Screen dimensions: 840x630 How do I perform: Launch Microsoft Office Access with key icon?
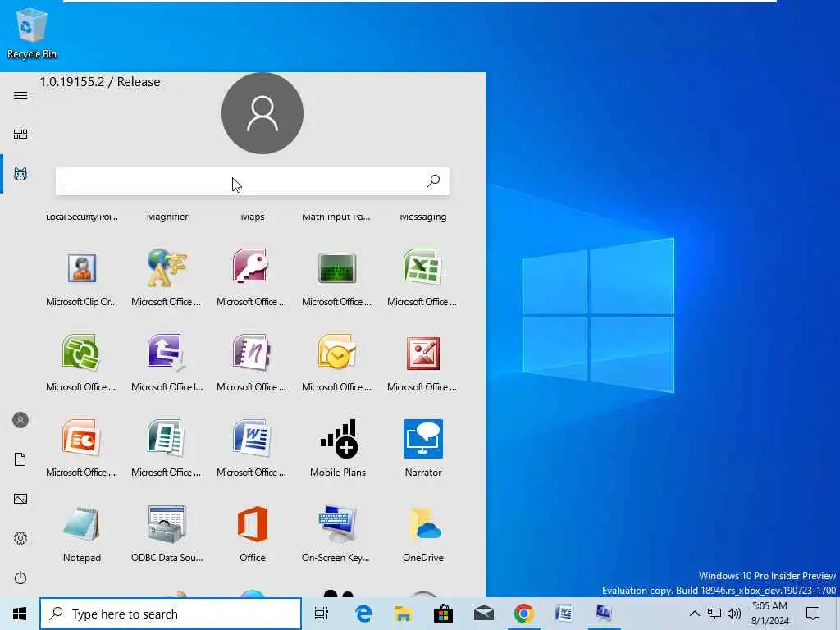pyautogui.click(x=252, y=278)
